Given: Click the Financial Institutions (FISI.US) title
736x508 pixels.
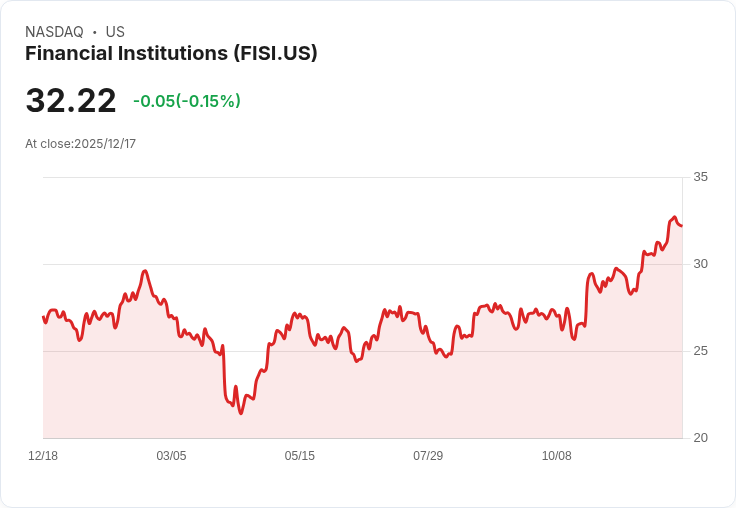Looking at the screenshot, I should coord(171,53).
